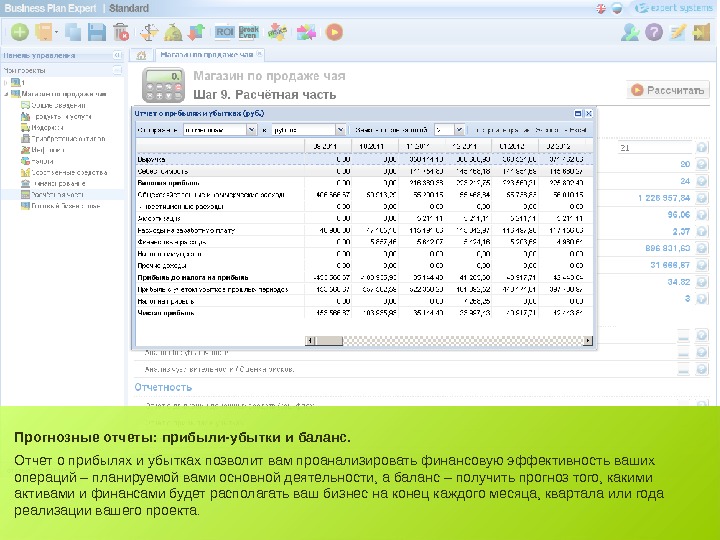720x540 pixels.
Task: Collapse the 'Мои проекты' section
Action: point(117,70)
